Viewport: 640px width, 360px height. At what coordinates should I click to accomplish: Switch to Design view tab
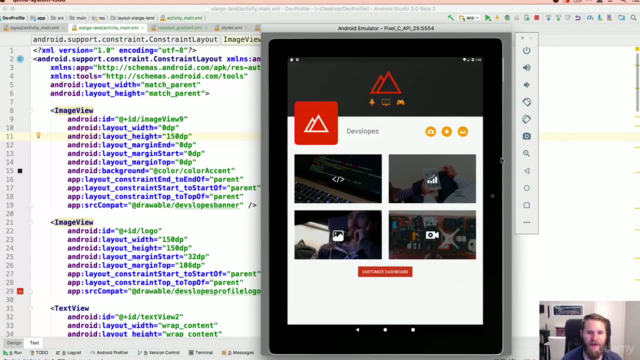(x=14, y=343)
